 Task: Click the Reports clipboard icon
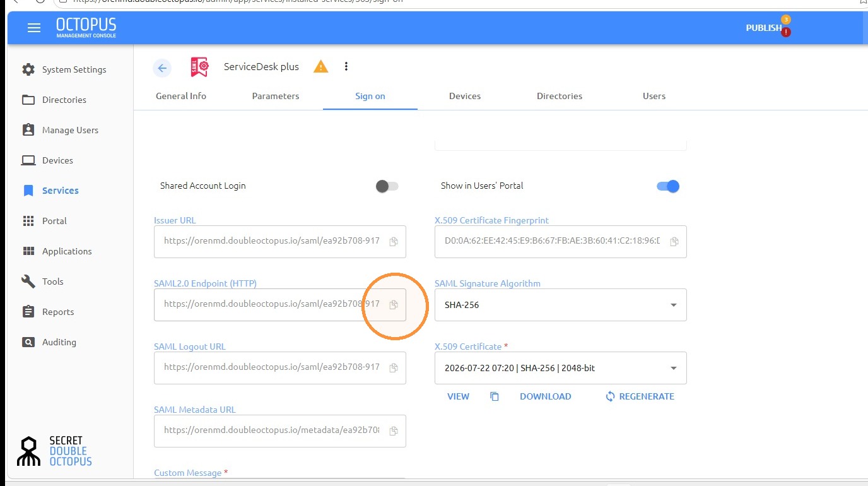[x=28, y=312]
